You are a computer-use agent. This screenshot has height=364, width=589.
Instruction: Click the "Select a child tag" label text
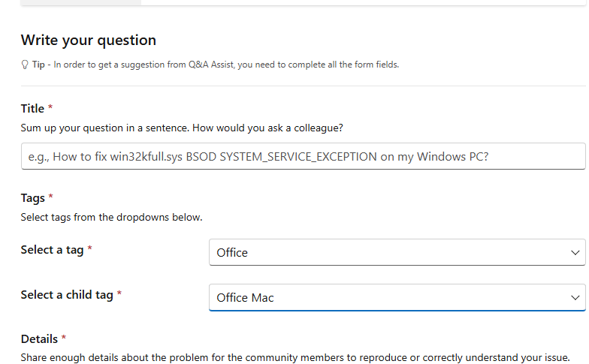click(x=67, y=295)
